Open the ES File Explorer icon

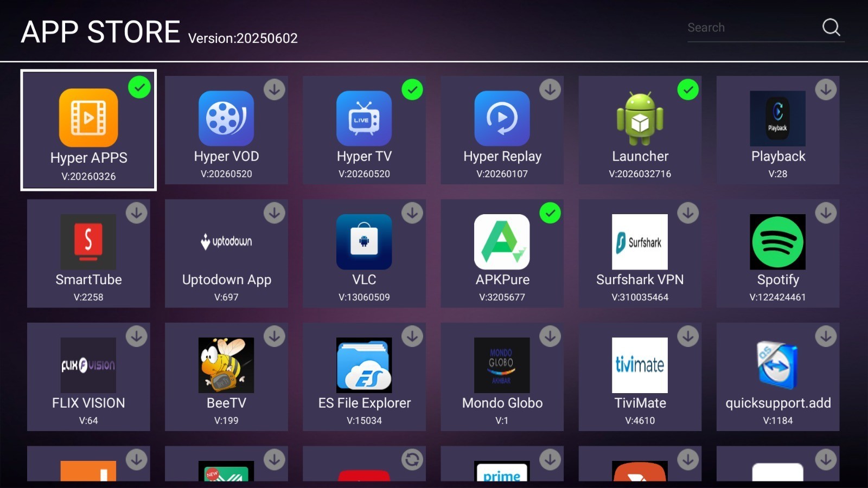tap(364, 365)
